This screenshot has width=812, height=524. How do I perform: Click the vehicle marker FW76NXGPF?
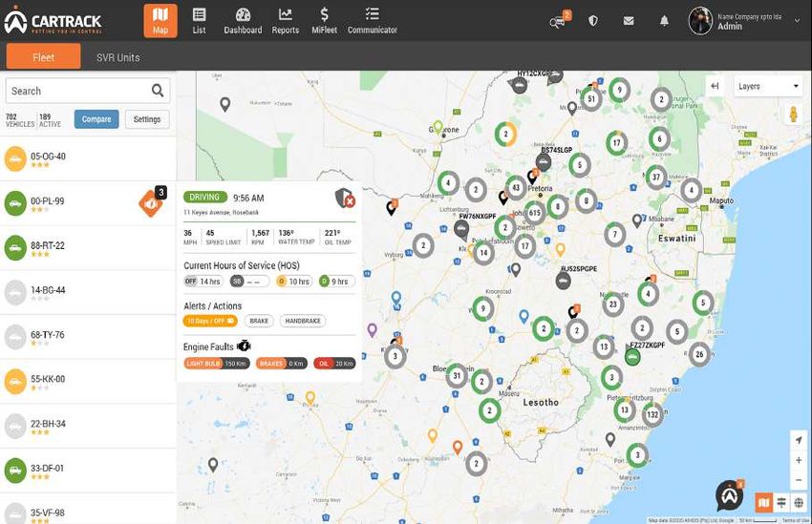pos(461,228)
